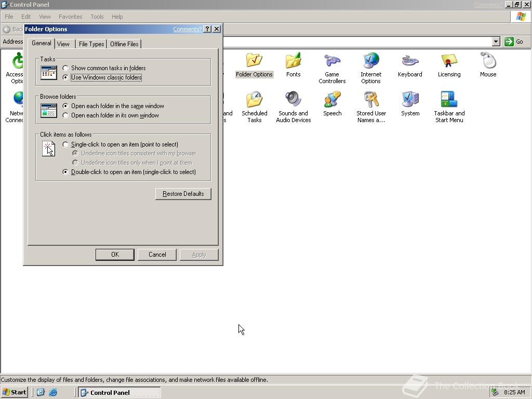This screenshot has height=399, width=532.
Task: Select Single-click to open an item
Action: [x=65, y=144]
